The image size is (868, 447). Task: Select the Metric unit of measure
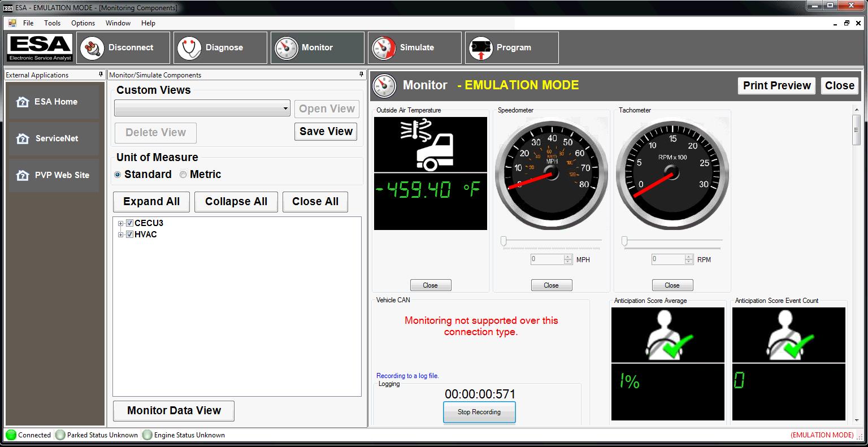183,175
